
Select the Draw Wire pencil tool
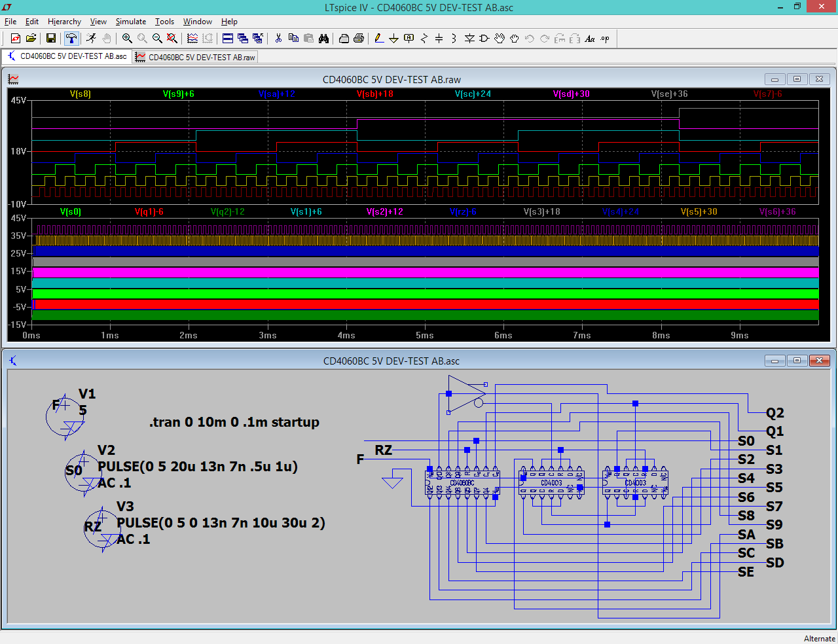coord(379,39)
